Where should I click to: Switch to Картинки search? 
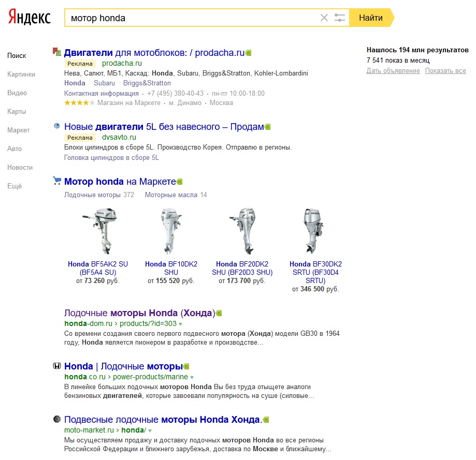(x=21, y=75)
